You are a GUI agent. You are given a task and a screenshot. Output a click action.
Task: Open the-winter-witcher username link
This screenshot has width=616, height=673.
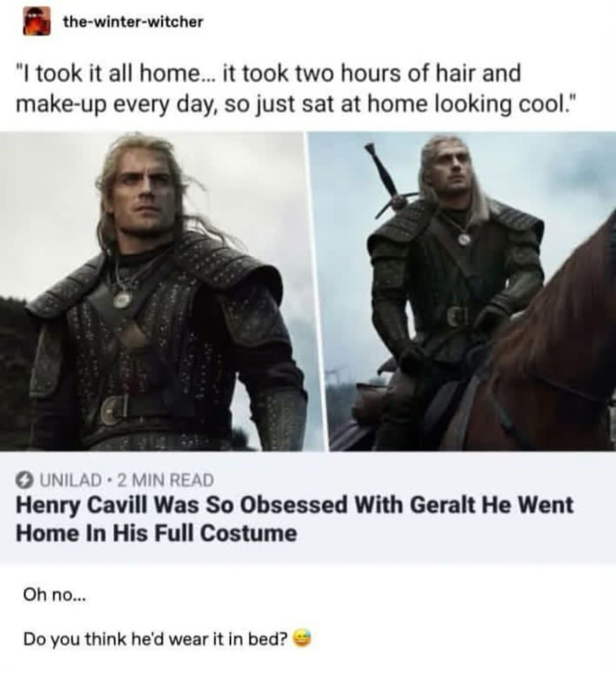click(x=132, y=22)
